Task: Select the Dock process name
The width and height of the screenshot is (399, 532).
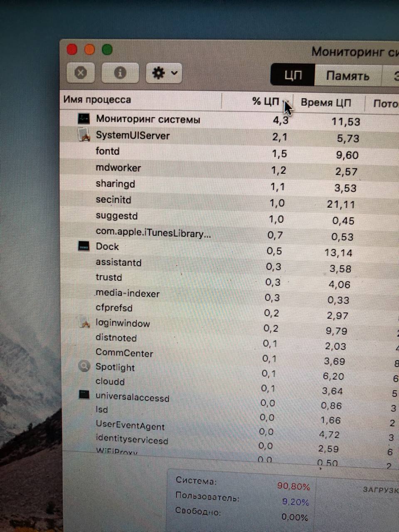Action: coord(107,246)
